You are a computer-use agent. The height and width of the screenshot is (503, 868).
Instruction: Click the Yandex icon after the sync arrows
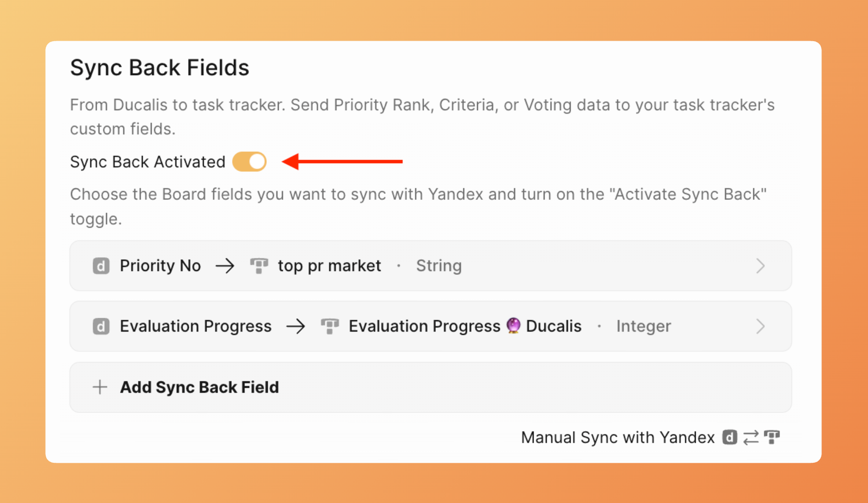772,438
